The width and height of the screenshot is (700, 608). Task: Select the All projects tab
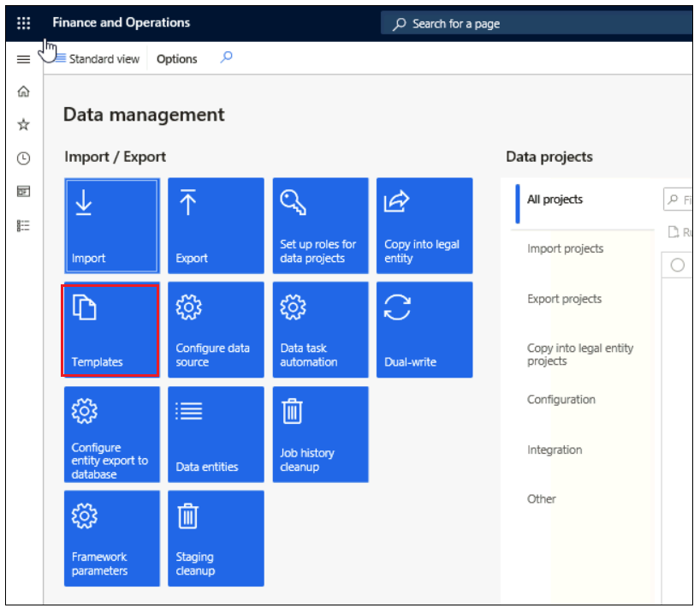[x=555, y=200]
